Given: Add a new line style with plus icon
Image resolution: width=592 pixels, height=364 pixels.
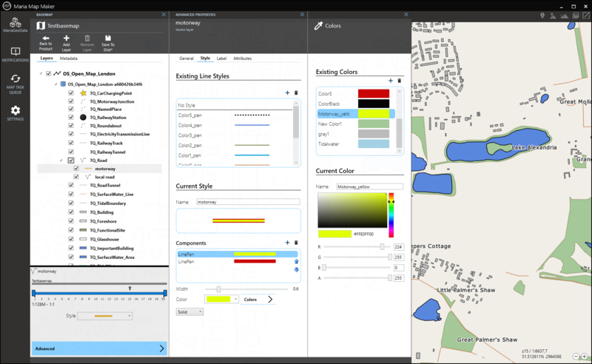Looking at the screenshot, I should point(287,92).
